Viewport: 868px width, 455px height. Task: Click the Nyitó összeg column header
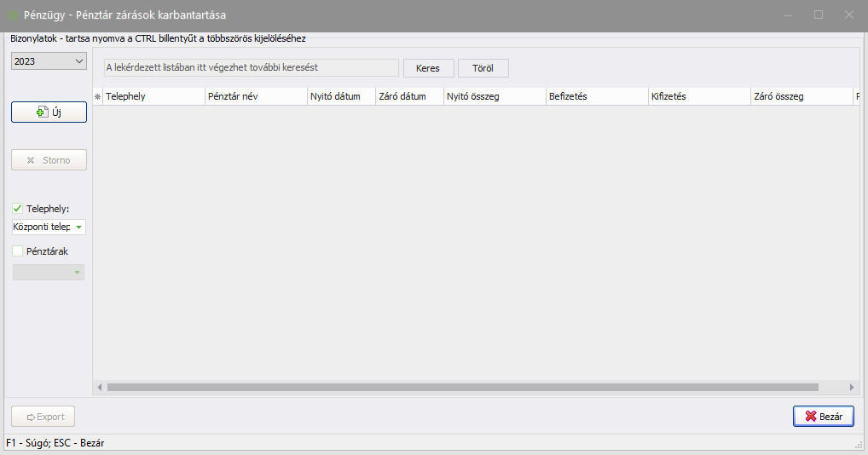(494, 97)
